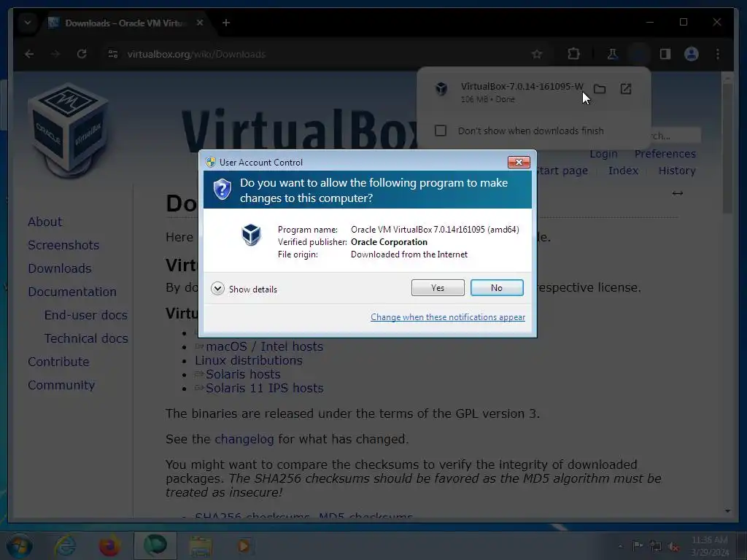This screenshot has height=560, width=747.
Task: Open Screenshots in the site sidebar
Action: (63, 245)
